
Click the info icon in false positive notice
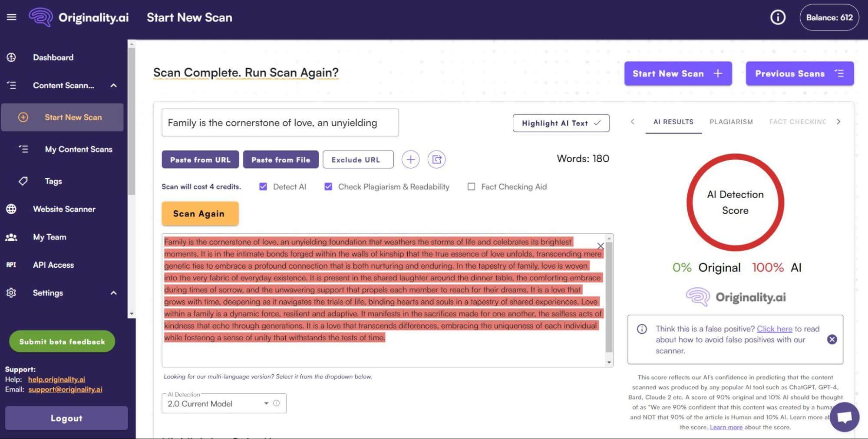[642, 329]
